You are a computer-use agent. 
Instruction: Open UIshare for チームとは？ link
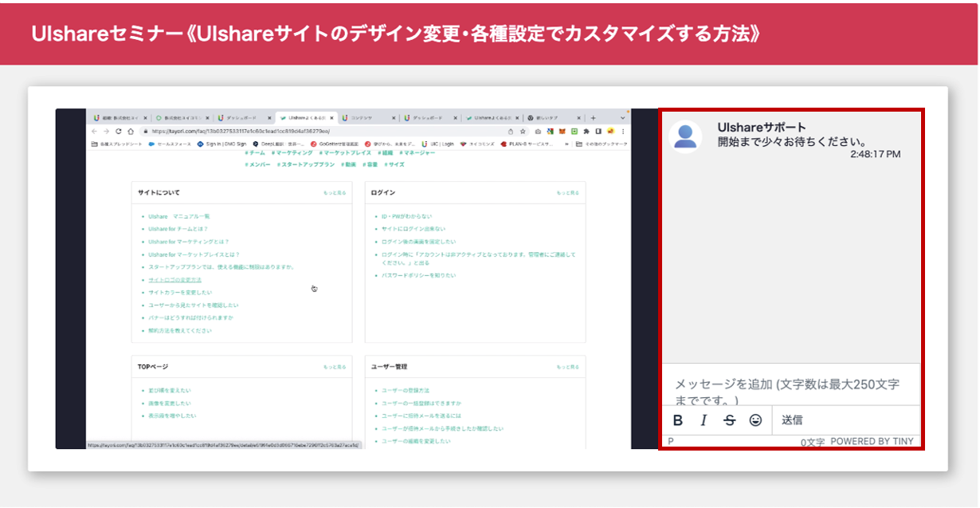click(178, 229)
